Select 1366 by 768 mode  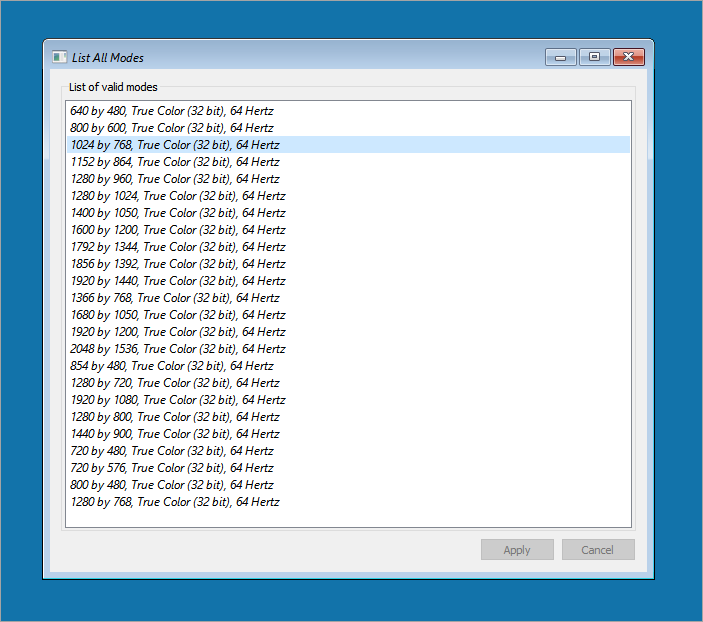(x=348, y=298)
